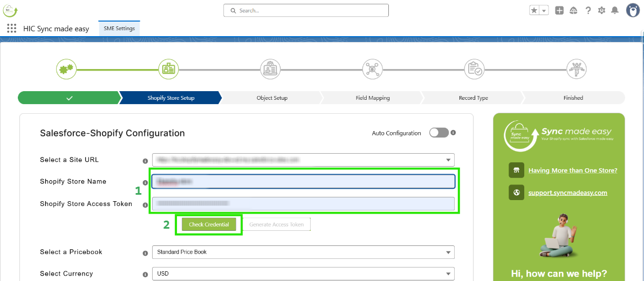Open the Select Currency dropdown
Screen dimensions: 644x281
click(303, 273)
